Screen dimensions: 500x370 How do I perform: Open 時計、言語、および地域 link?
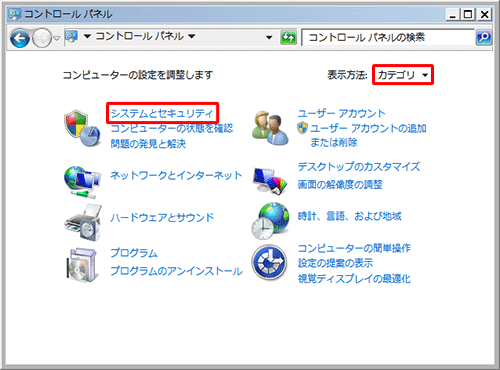click(x=349, y=216)
